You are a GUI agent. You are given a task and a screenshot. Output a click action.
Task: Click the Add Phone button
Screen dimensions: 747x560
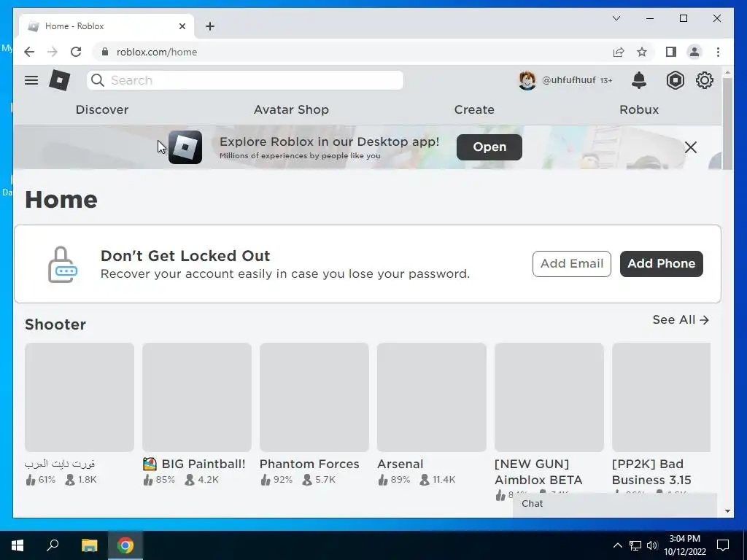pos(661,264)
